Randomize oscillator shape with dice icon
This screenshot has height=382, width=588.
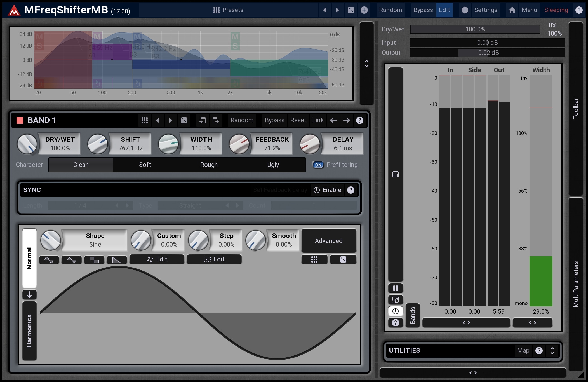(x=343, y=259)
